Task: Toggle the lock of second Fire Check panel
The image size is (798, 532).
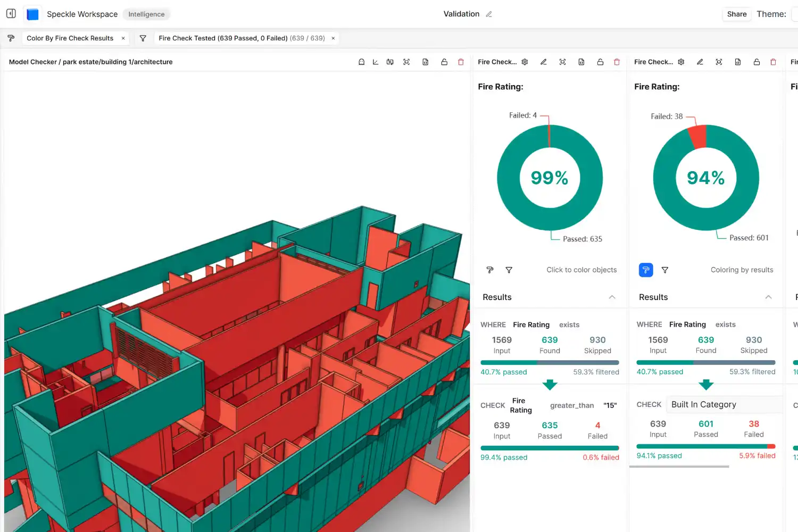Action: tap(757, 62)
